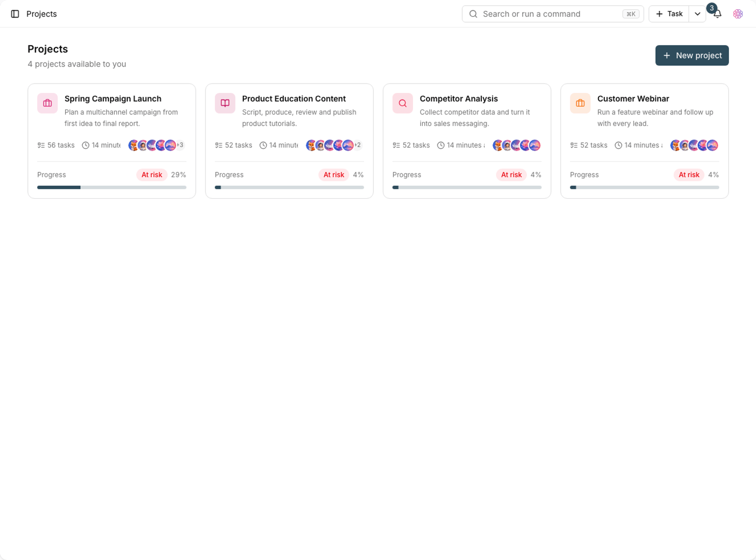Create a New project
756x560 pixels.
point(692,56)
